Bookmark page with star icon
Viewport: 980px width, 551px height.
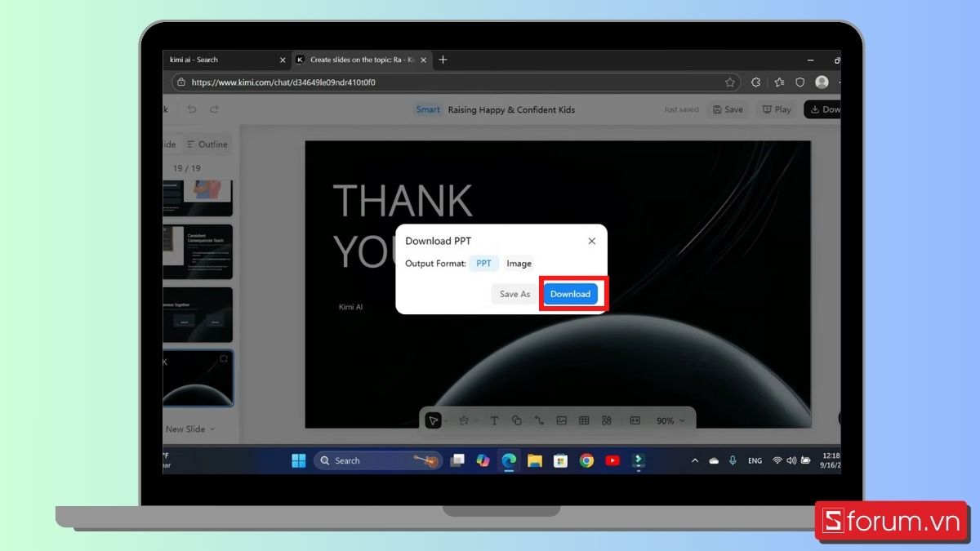click(x=730, y=82)
